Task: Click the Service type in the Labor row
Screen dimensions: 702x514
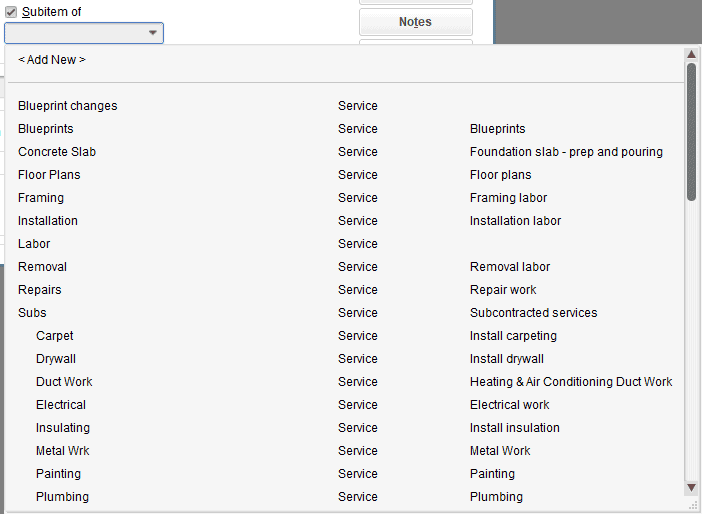Action: (x=358, y=244)
